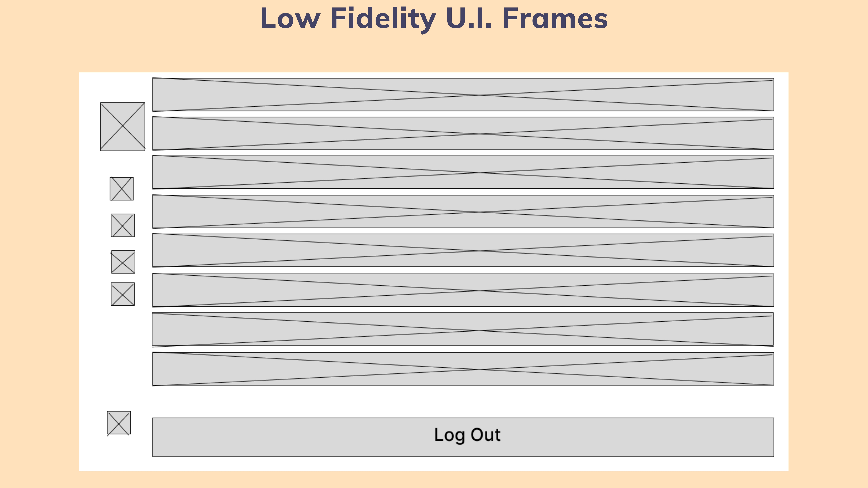This screenshot has height=488, width=868.
Task: Open the fourth wide content row placeholder
Action: pos(463,212)
